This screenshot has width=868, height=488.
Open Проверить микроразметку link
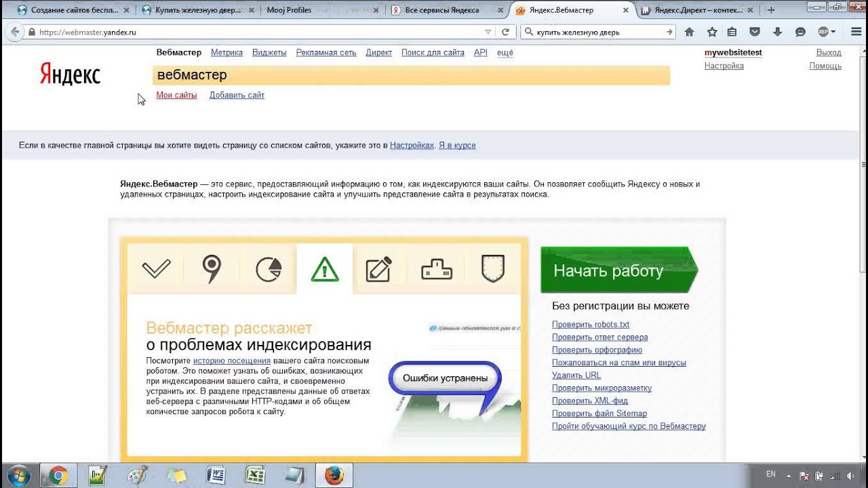point(601,388)
